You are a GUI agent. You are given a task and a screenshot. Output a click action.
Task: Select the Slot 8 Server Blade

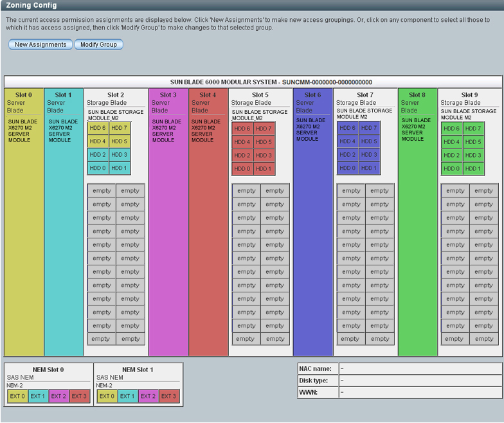click(418, 222)
